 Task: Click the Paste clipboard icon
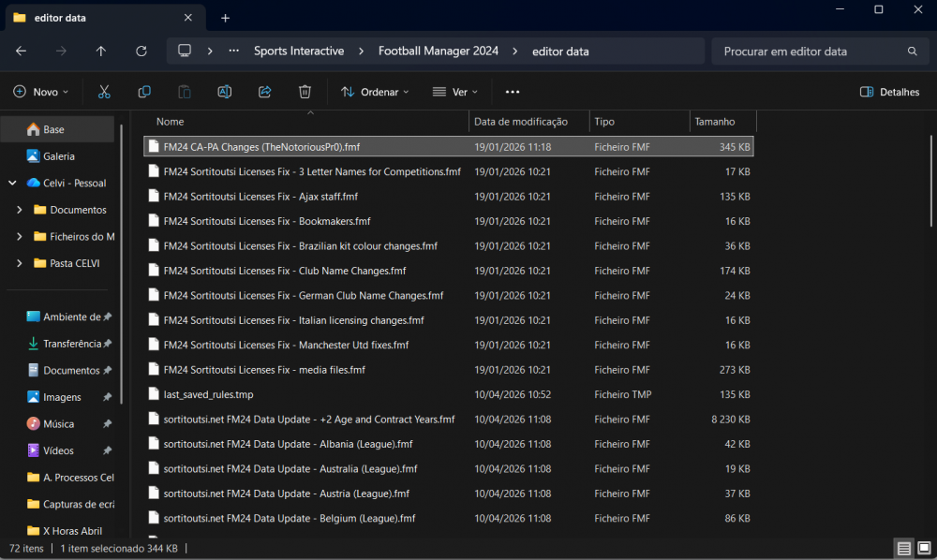185,92
